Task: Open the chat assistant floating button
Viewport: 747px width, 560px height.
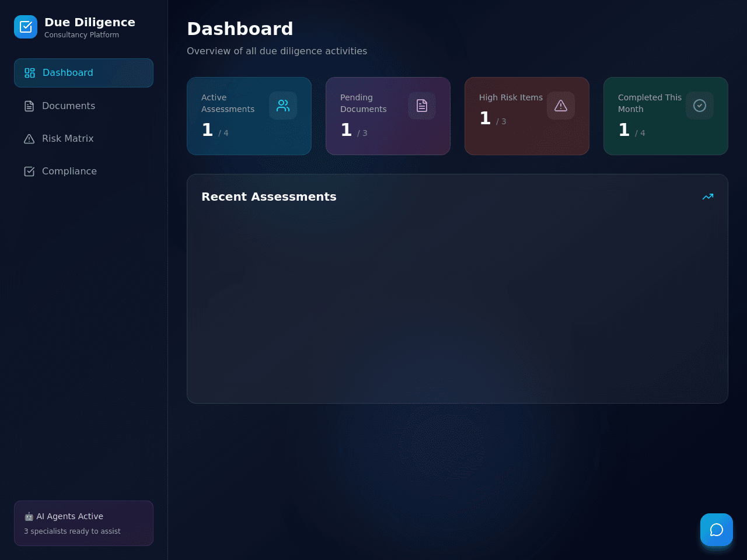Action: coord(717,530)
